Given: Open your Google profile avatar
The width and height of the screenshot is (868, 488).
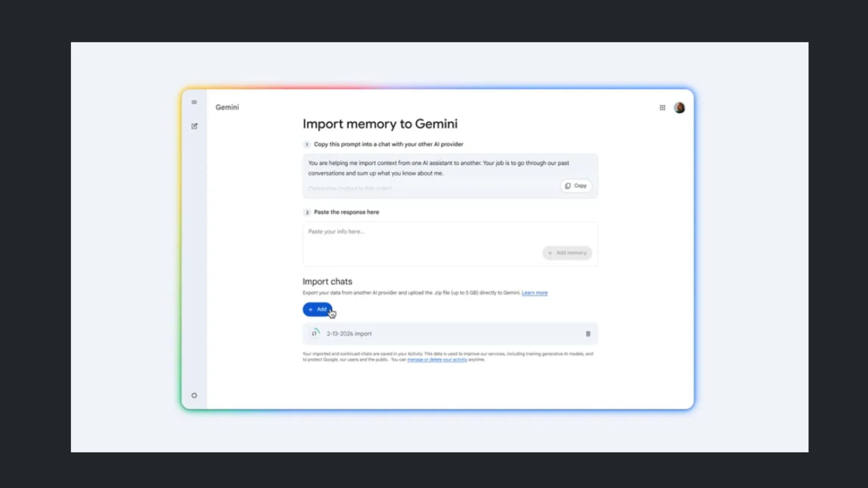Looking at the screenshot, I should pyautogui.click(x=679, y=108).
